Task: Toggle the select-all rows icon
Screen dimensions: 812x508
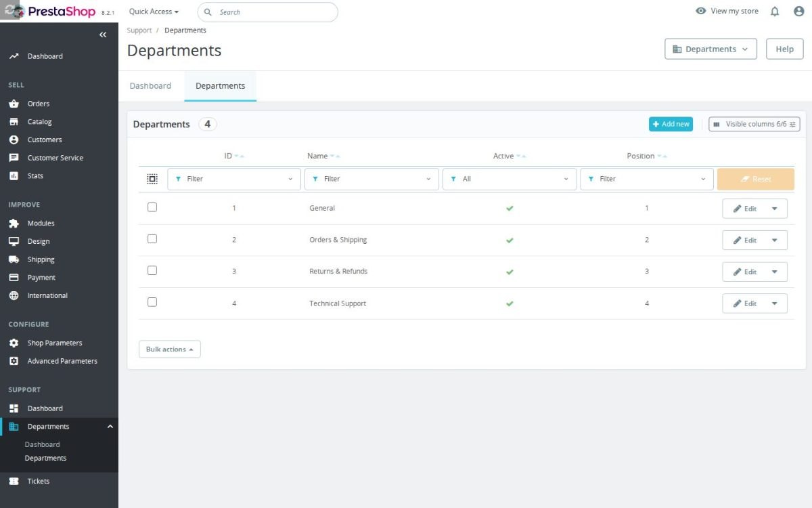Action: point(152,179)
